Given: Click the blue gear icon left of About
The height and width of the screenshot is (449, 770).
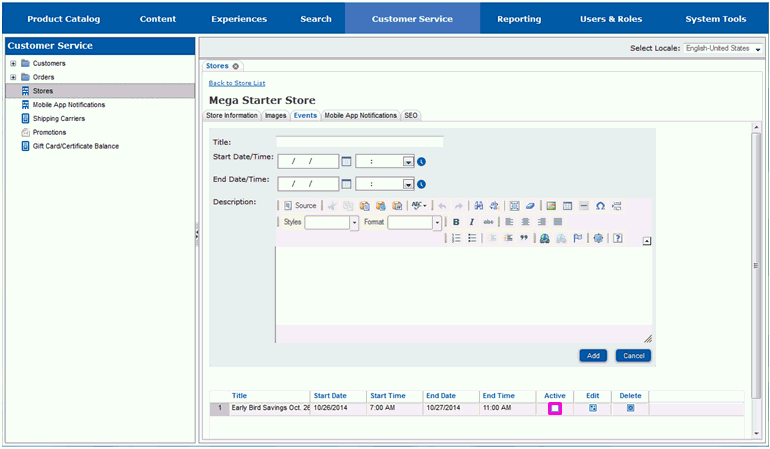Looking at the screenshot, I should pos(598,238).
